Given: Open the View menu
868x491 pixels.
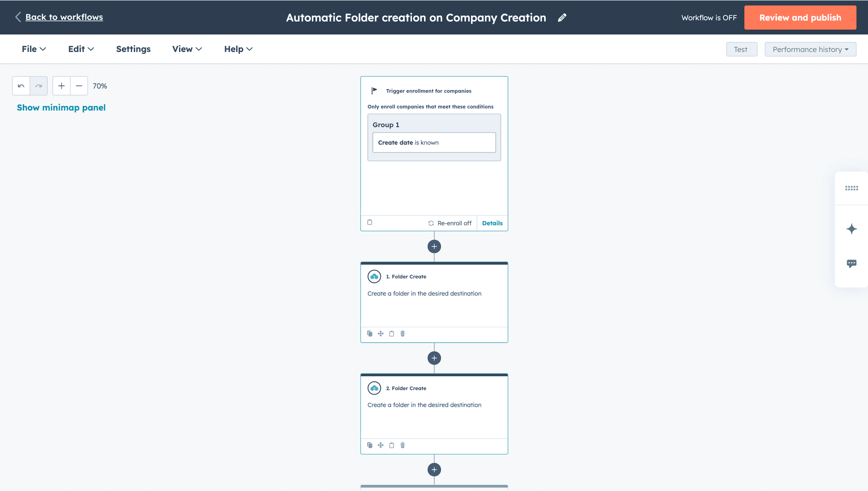Looking at the screenshot, I should click(186, 49).
